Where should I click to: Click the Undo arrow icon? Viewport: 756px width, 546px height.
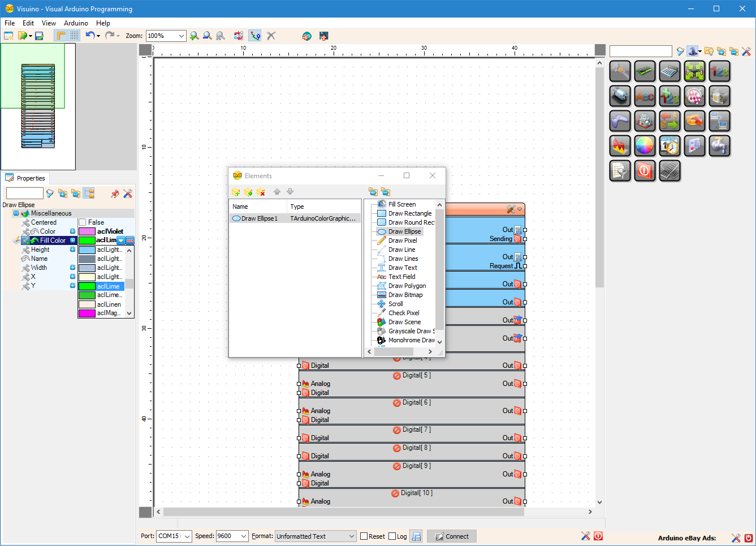point(90,35)
